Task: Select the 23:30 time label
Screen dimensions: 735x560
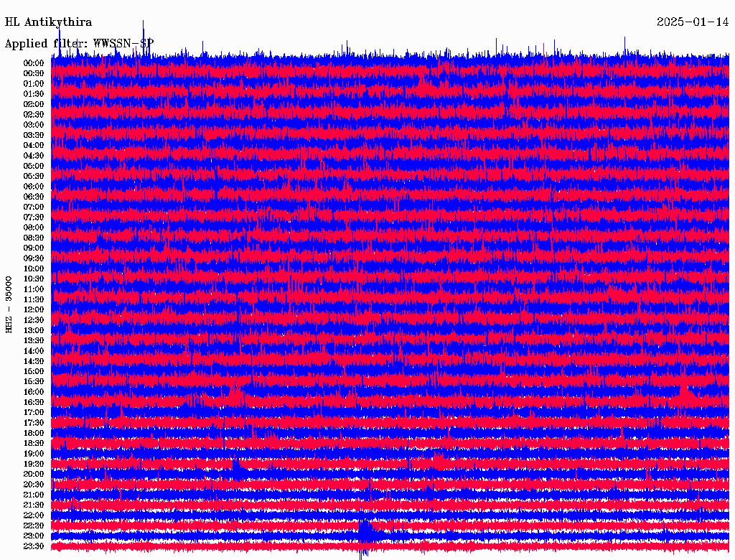Action: click(34, 546)
